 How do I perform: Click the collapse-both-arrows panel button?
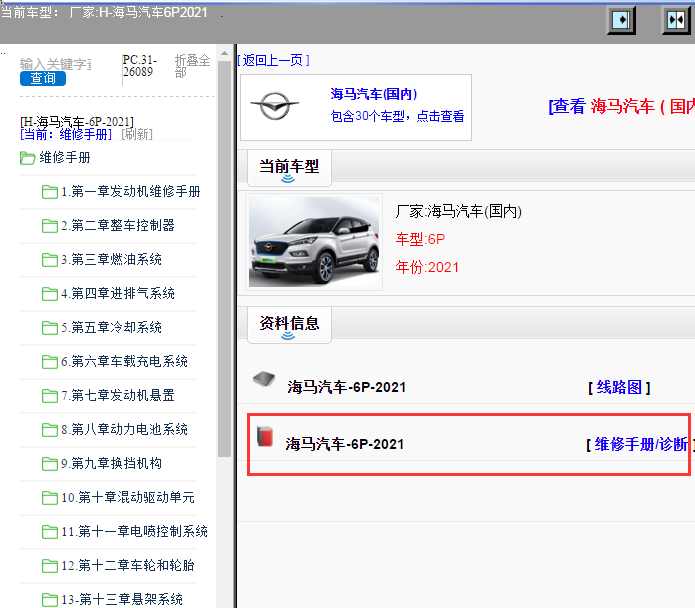pyautogui.click(x=676, y=20)
